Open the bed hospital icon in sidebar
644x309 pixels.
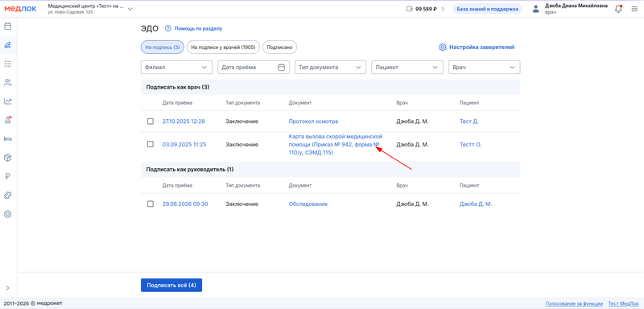tap(7, 138)
